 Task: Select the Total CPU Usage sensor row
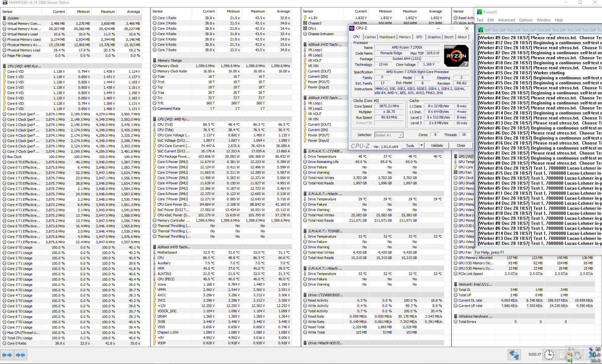71,338
